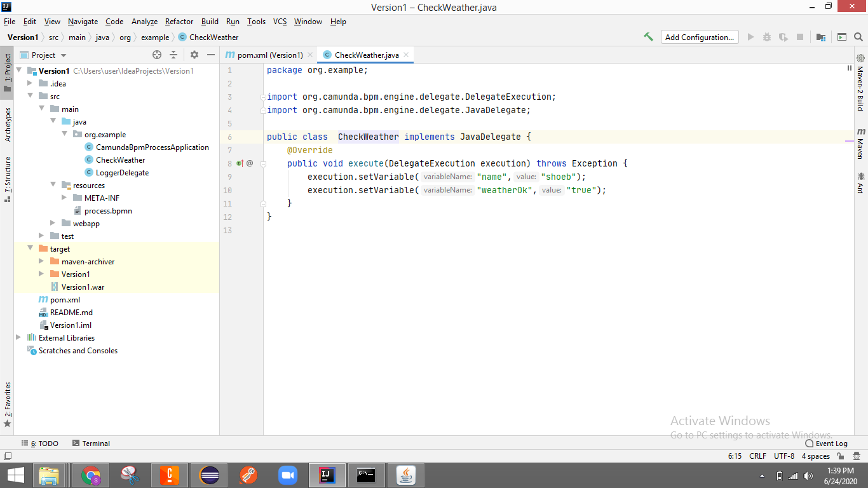Open Postman from the taskbar
This screenshot has height=488, width=868.
[x=248, y=475]
